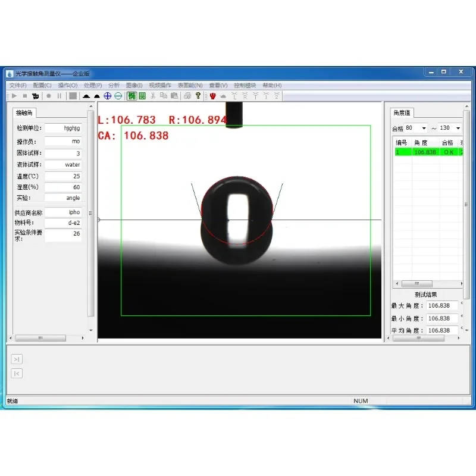Toggle the green circle fitting (圆) mode
Viewport: 476px width, 476px height.
(x=142, y=96)
